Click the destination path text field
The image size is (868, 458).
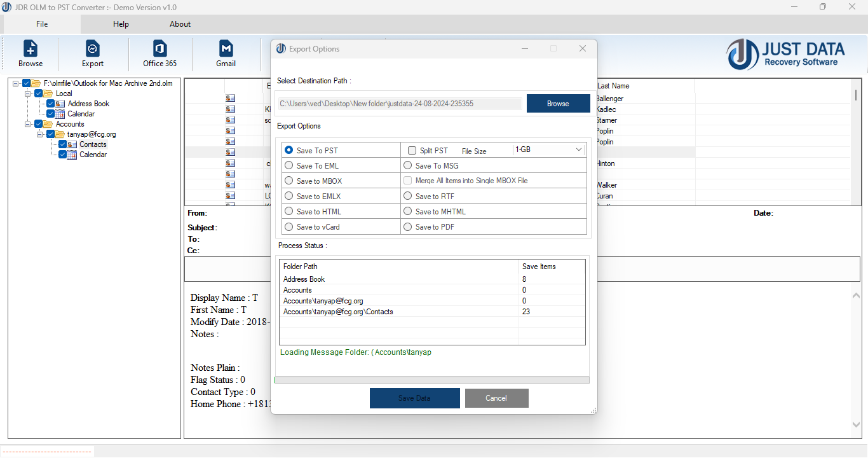(x=400, y=103)
